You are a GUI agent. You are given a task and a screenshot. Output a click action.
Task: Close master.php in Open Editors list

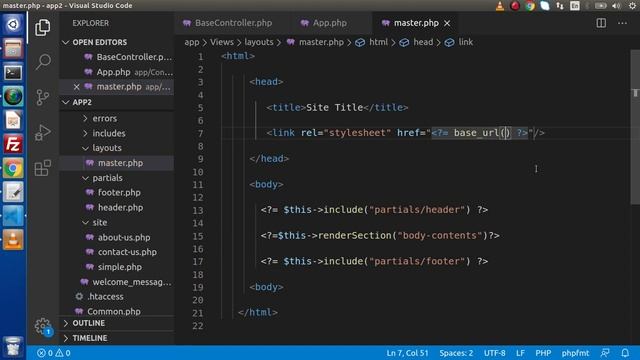[76, 87]
